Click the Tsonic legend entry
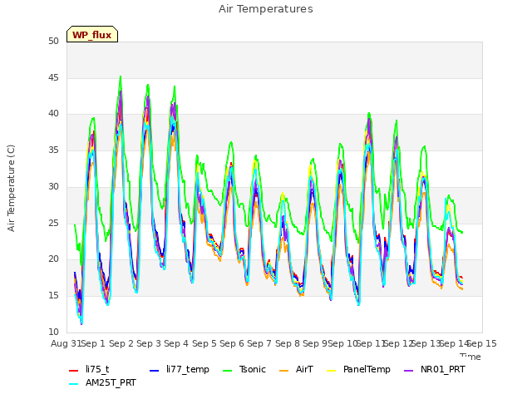 point(244,369)
